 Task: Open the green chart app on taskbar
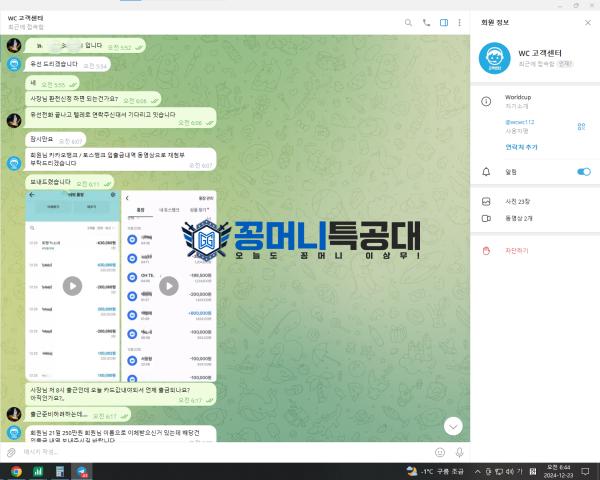tap(38, 472)
